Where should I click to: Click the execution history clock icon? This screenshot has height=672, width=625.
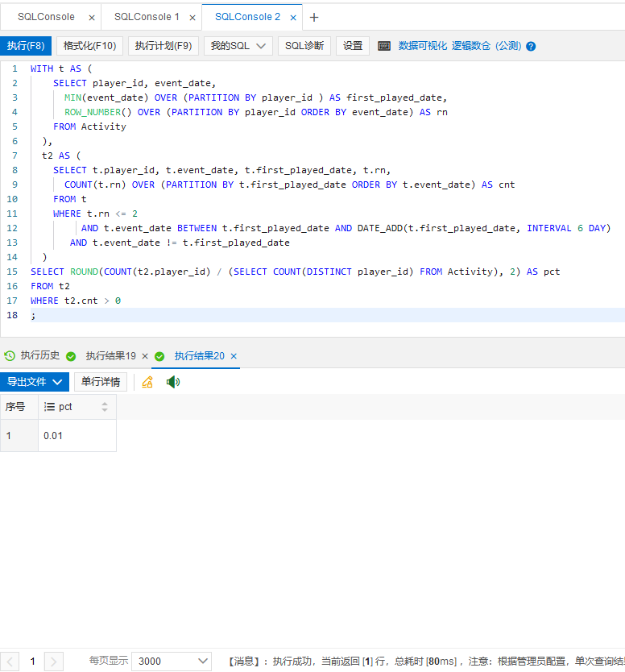click(10, 355)
